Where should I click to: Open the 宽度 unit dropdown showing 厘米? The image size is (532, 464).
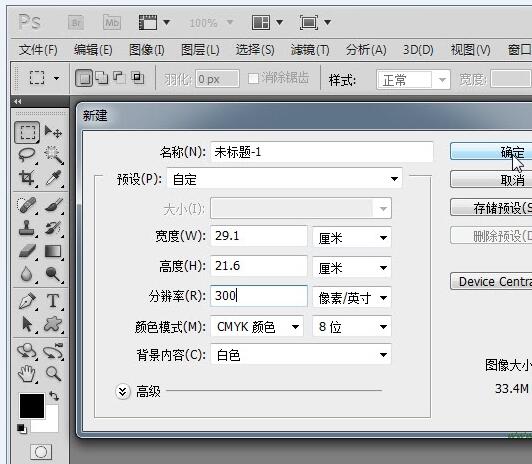(x=352, y=237)
